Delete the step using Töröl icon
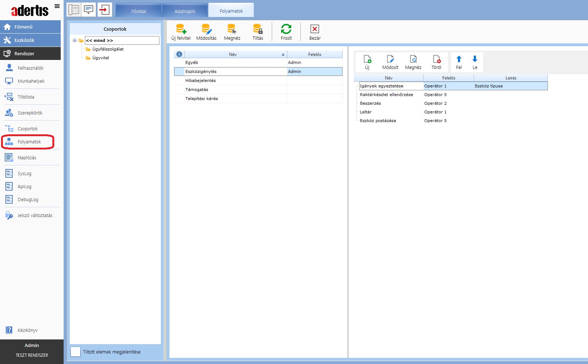The width and height of the screenshot is (588, 364). click(436, 59)
